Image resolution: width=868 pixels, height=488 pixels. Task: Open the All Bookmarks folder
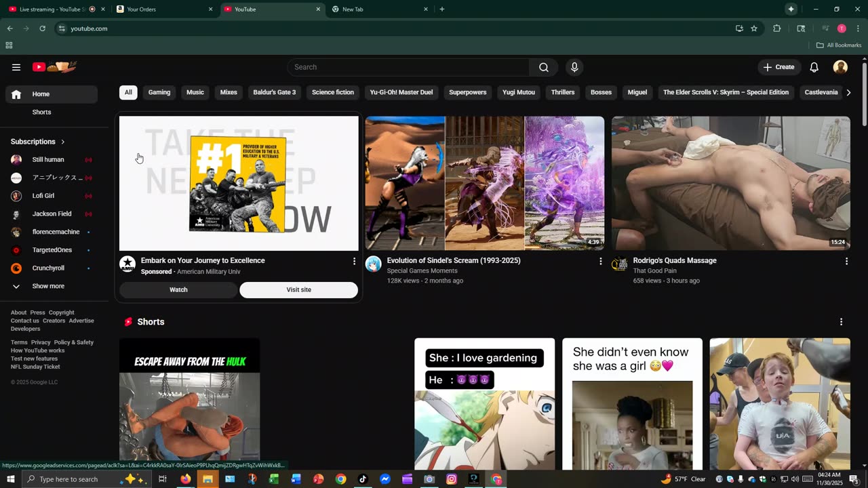[x=839, y=45]
